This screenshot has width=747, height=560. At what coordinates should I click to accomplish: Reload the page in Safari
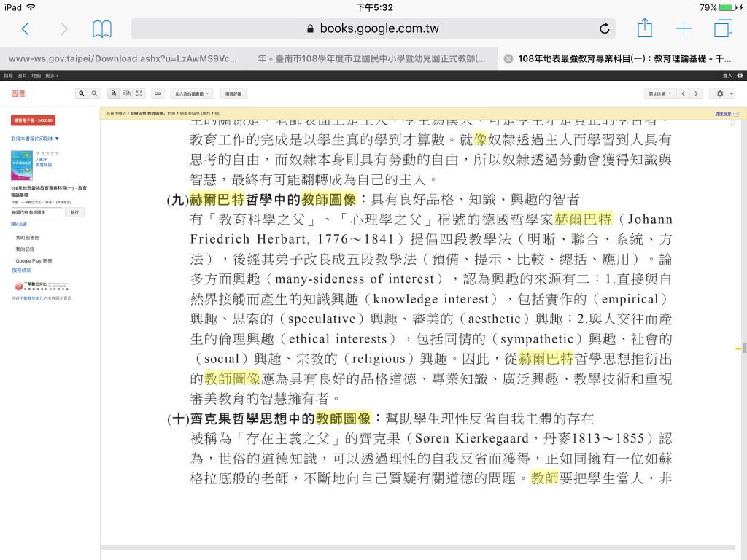click(604, 28)
